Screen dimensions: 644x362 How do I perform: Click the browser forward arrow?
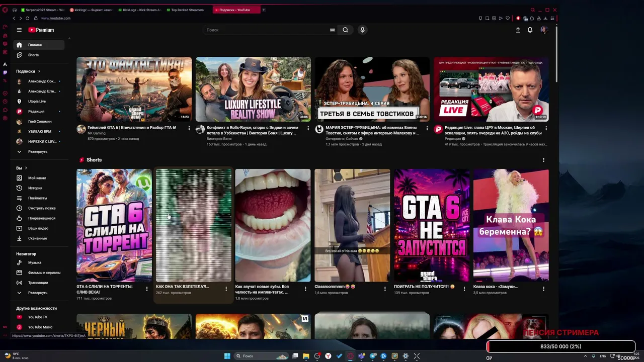pos(21,18)
